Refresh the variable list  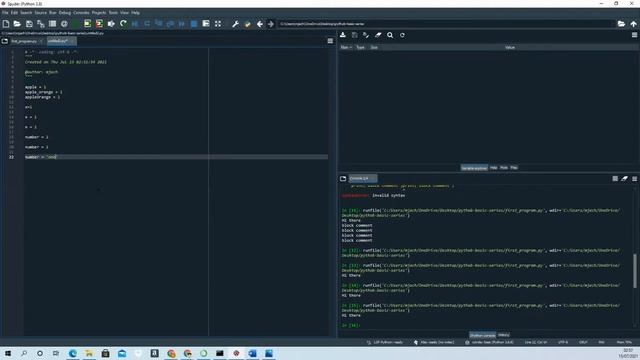pyautogui.click(x=402, y=35)
